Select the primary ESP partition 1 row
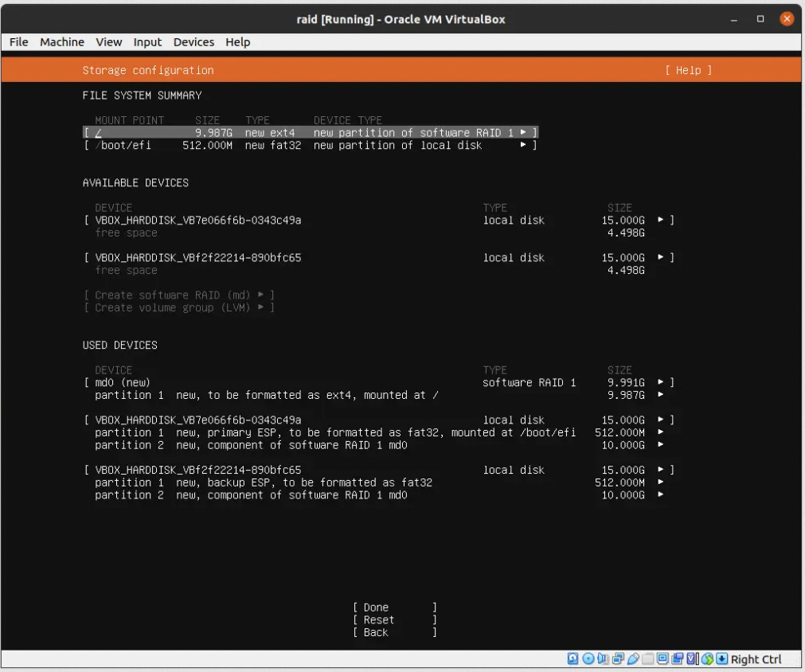Image resolution: width=805 pixels, height=672 pixels. point(379,432)
